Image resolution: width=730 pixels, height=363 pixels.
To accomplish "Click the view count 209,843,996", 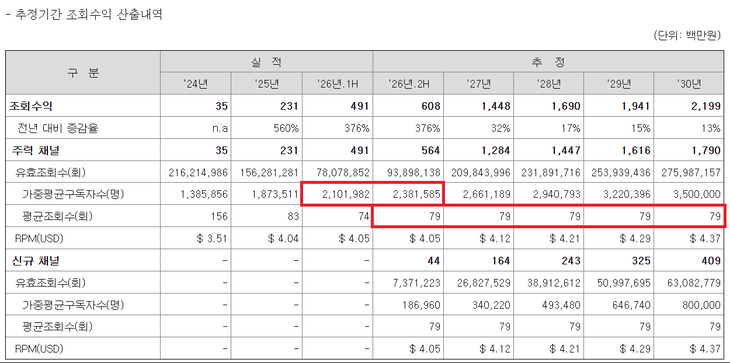I will (x=481, y=173).
